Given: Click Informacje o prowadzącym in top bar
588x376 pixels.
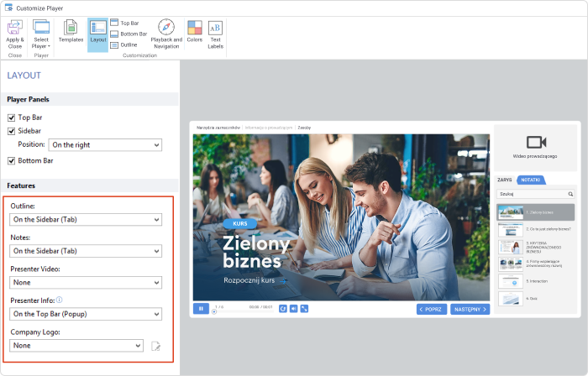Looking at the screenshot, I should click(269, 128).
